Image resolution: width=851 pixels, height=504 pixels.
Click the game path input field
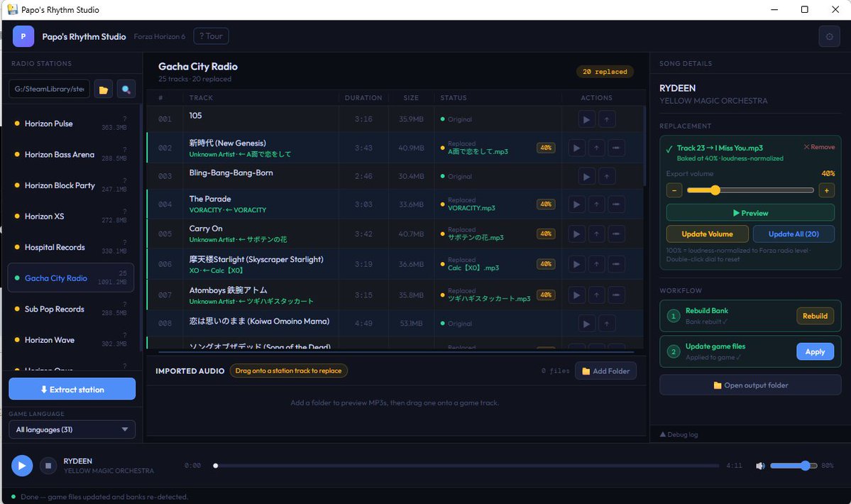[50, 89]
